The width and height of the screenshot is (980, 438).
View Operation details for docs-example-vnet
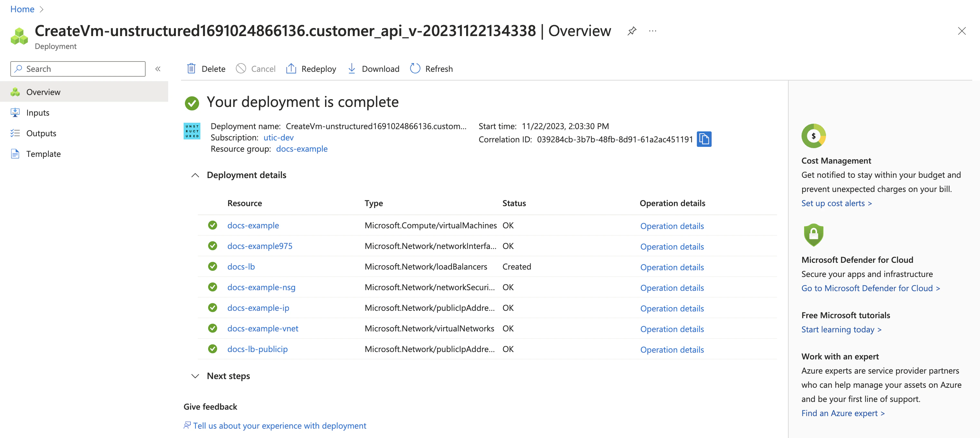coord(671,329)
